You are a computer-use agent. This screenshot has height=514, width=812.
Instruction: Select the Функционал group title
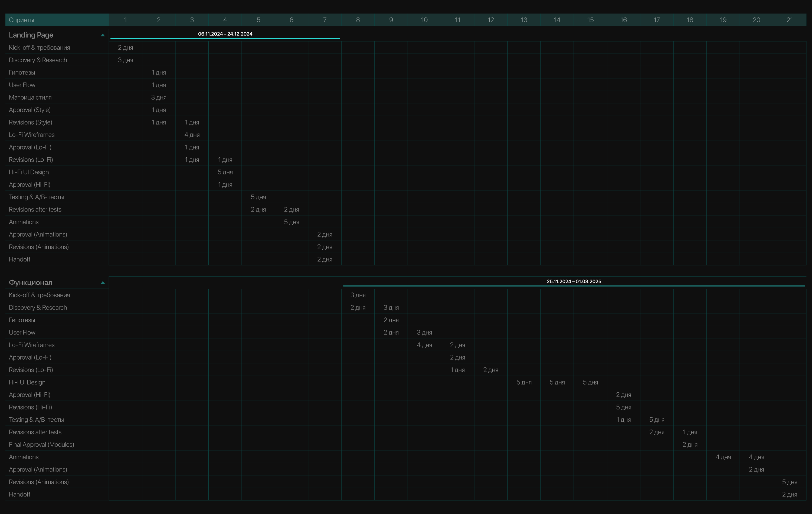(31, 282)
